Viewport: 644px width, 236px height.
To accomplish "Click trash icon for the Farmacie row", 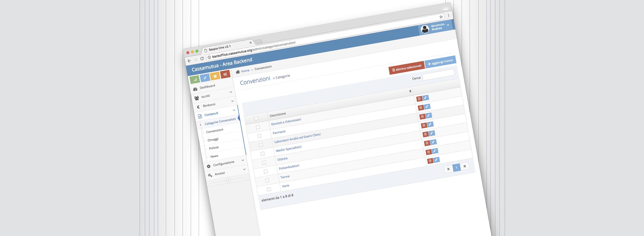I will click(421, 108).
